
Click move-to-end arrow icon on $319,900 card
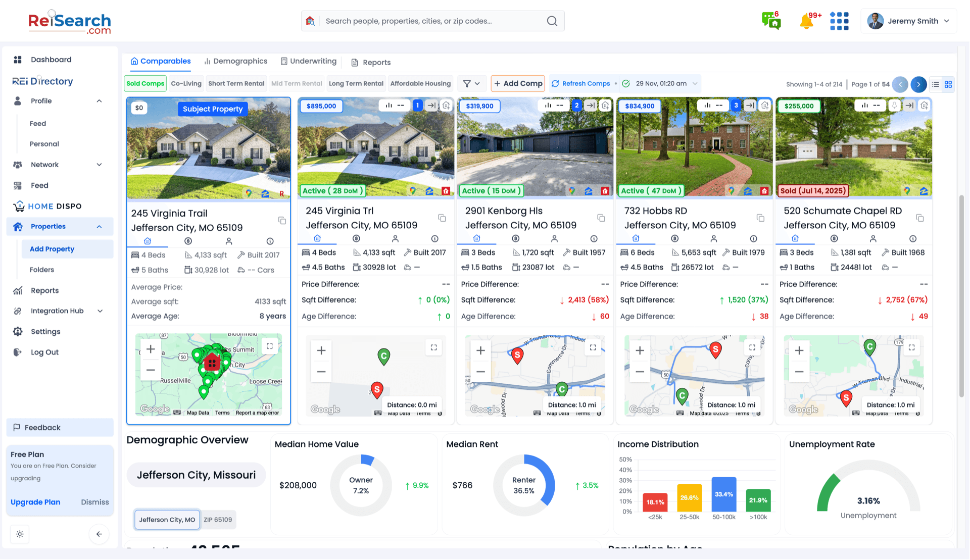591,106
